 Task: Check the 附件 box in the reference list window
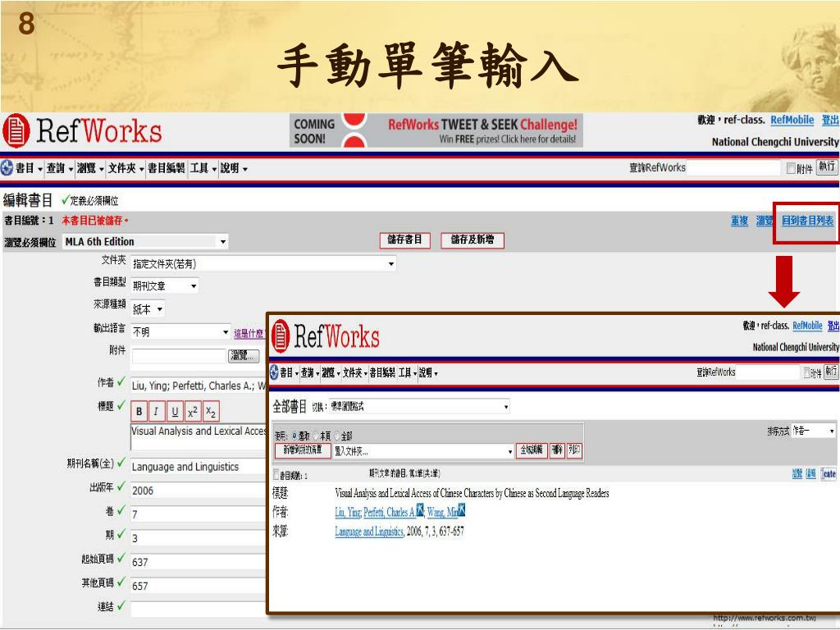tap(807, 373)
